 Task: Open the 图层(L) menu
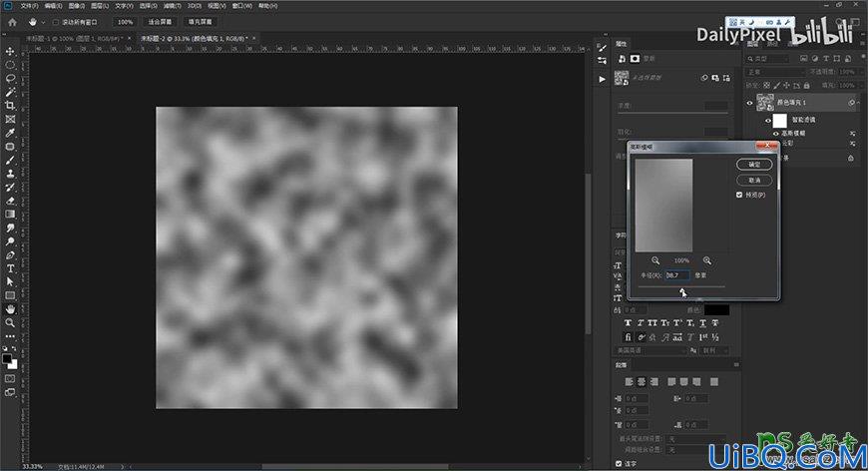click(x=100, y=6)
